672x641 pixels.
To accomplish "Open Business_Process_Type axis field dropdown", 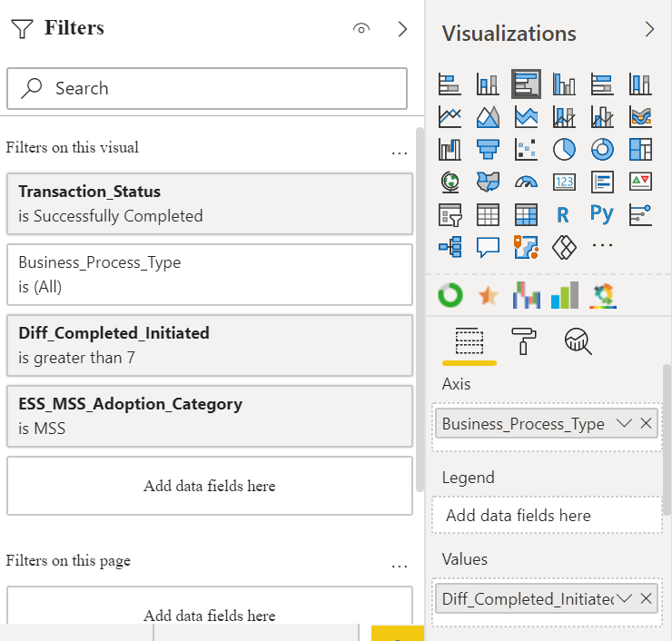I will (624, 423).
